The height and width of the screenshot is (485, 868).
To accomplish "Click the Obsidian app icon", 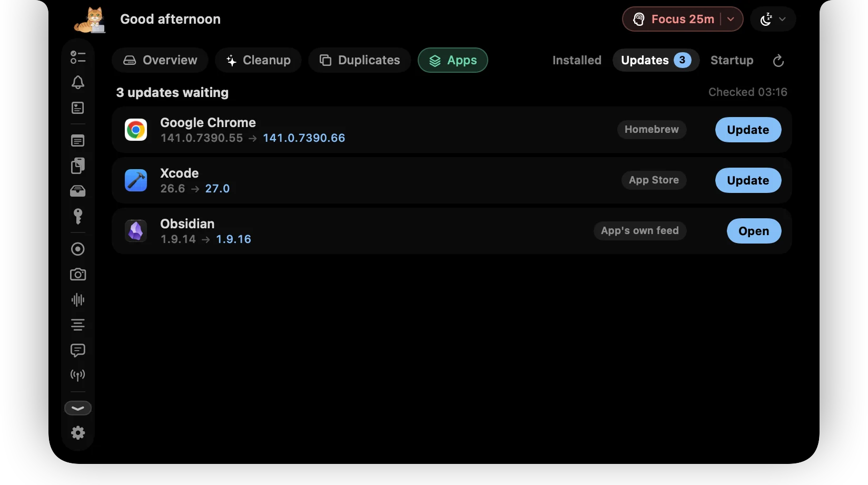I will pos(136,231).
